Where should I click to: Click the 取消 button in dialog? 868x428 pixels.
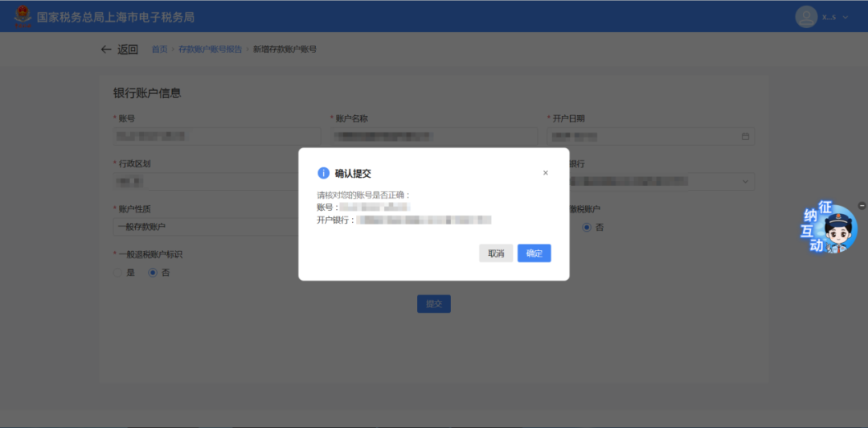pos(496,253)
